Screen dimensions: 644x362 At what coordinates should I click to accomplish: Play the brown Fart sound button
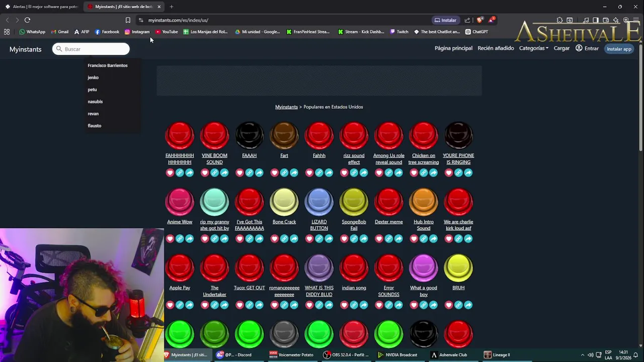pyautogui.click(x=284, y=135)
